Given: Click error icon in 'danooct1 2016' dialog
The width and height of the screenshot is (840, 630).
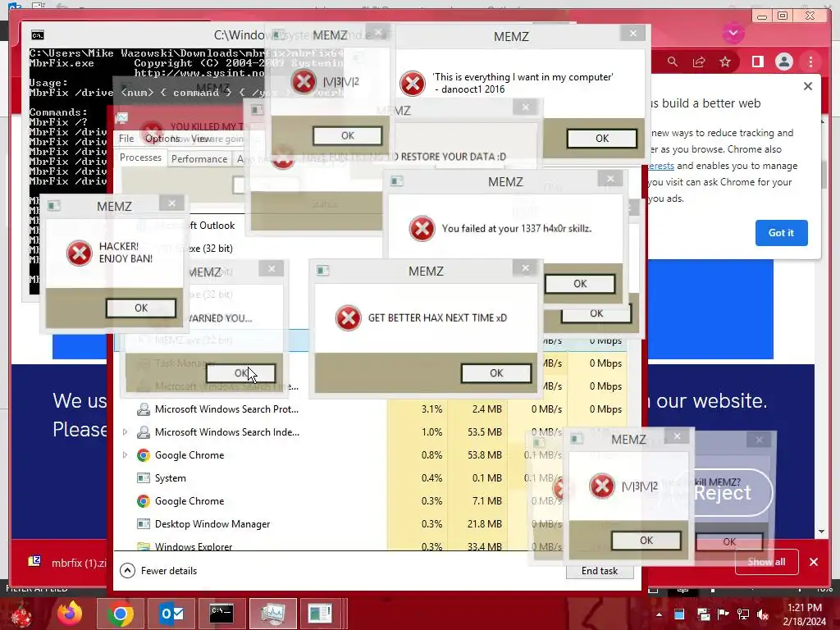Looking at the screenshot, I should tap(413, 84).
